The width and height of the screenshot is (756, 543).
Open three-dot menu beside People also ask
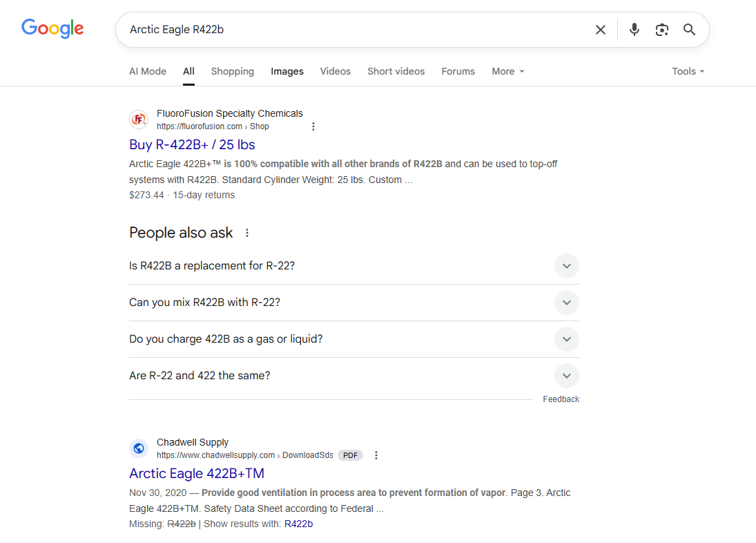click(247, 233)
